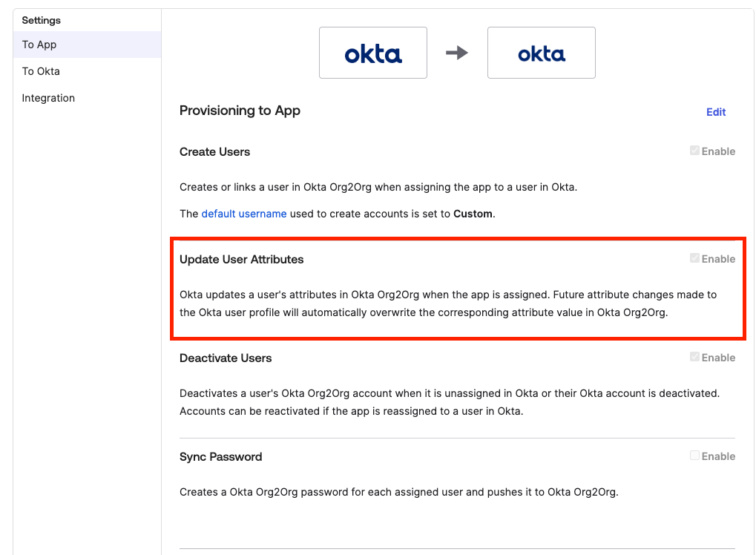Click the arrow between the Okta logos
Screen dimensions: 756x555
(457, 53)
